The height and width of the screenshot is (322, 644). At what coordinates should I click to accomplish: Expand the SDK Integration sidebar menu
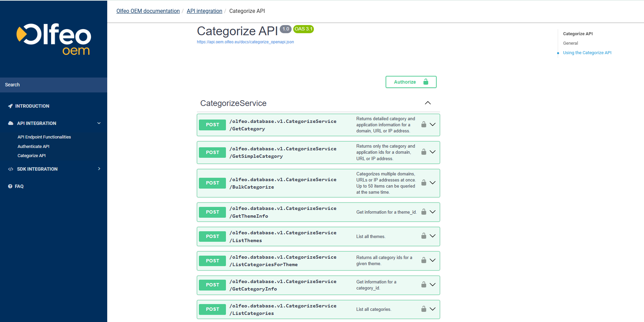pyautogui.click(x=99, y=169)
